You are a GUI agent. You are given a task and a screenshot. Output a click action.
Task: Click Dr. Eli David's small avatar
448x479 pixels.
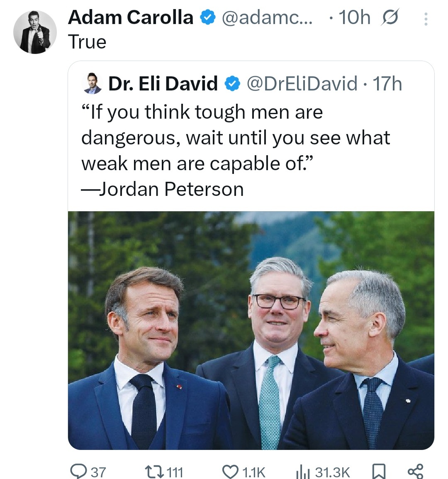92,83
